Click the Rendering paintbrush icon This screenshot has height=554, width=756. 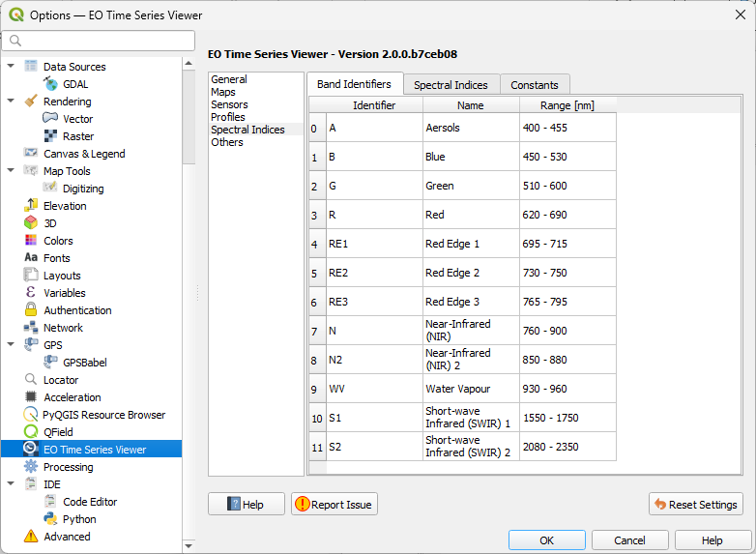click(31, 101)
